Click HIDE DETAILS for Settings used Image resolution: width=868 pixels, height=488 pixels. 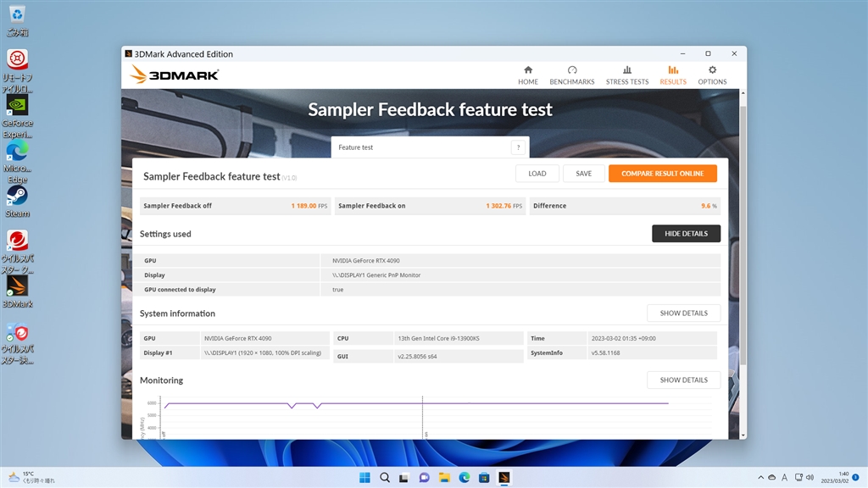686,234
